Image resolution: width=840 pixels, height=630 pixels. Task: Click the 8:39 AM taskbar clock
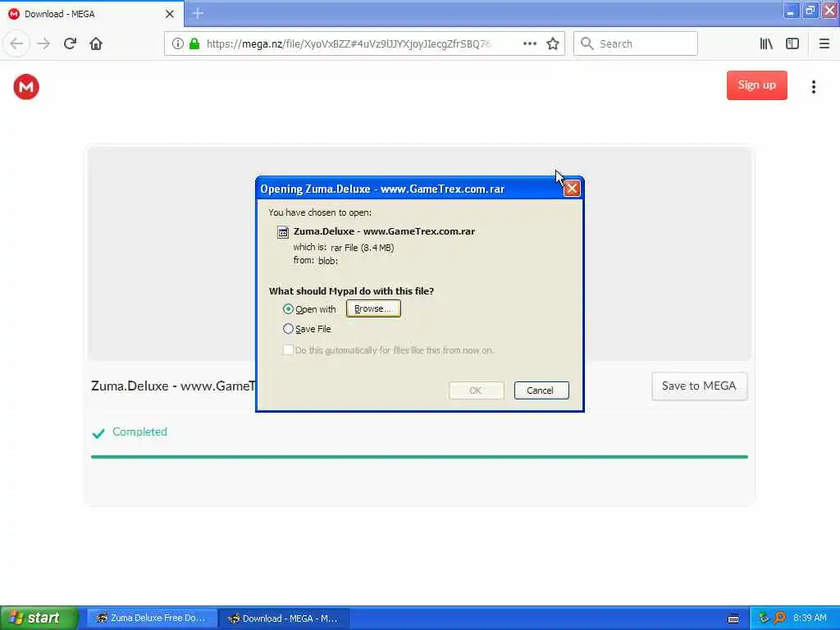pyautogui.click(x=810, y=619)
